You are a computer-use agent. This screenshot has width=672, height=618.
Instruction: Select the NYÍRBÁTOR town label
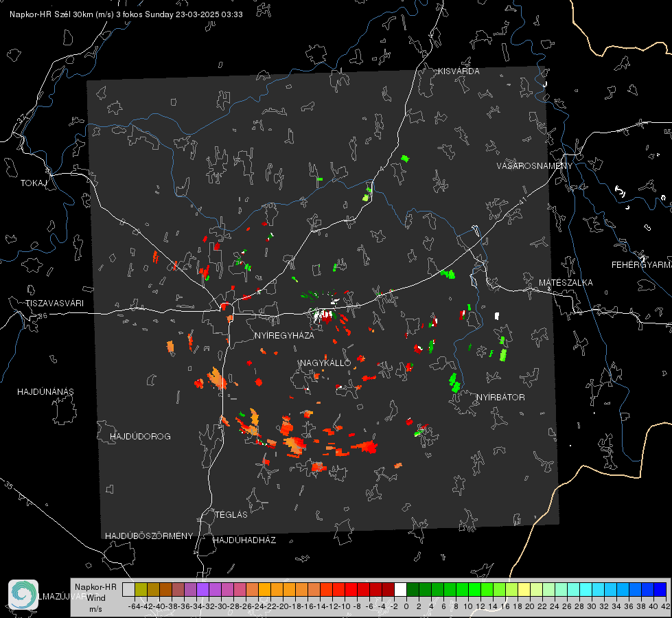click(x=500, y=397)
